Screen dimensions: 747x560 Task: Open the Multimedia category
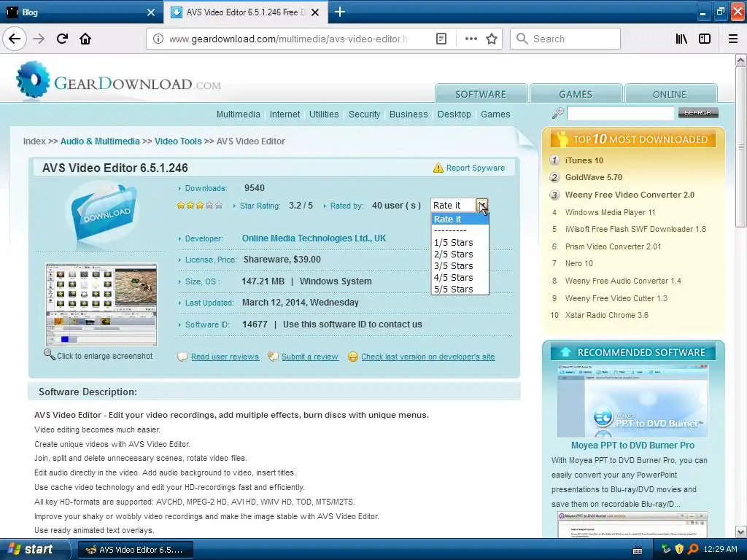pos(239,114)
